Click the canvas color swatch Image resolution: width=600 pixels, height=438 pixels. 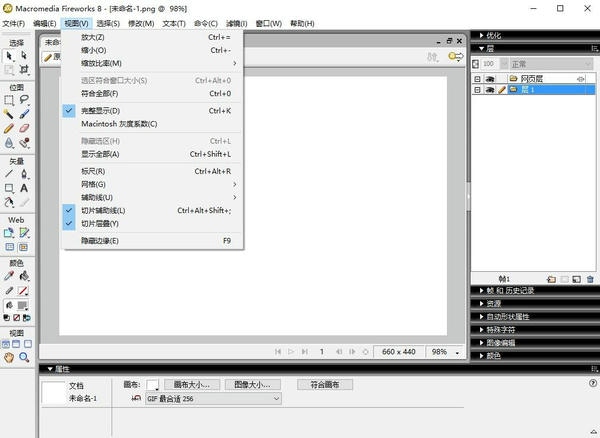(x=153, y=385)
